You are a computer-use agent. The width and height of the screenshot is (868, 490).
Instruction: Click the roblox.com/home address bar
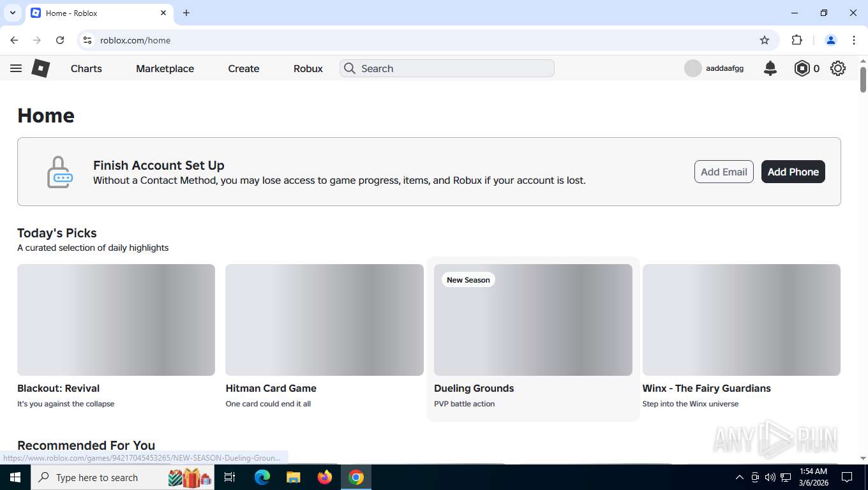click(x=428, y=40)
